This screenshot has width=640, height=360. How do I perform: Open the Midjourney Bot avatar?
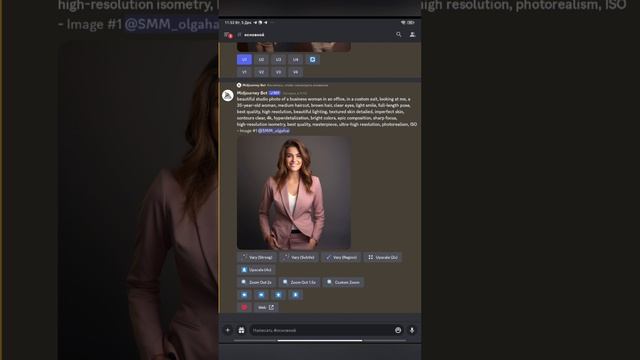(x=227, y=96)
